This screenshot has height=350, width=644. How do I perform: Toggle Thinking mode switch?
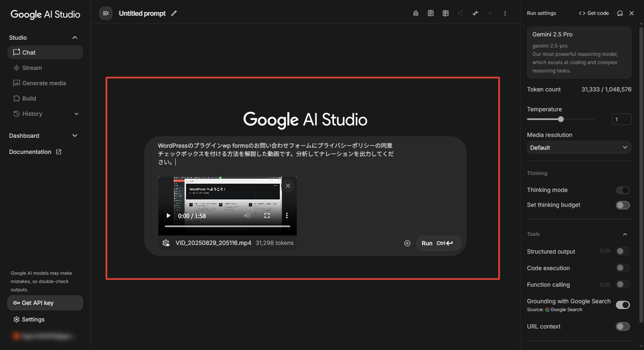point(623,190)
